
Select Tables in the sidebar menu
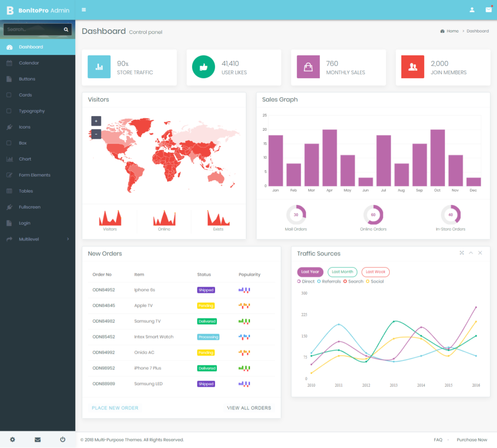click(25, 191)
